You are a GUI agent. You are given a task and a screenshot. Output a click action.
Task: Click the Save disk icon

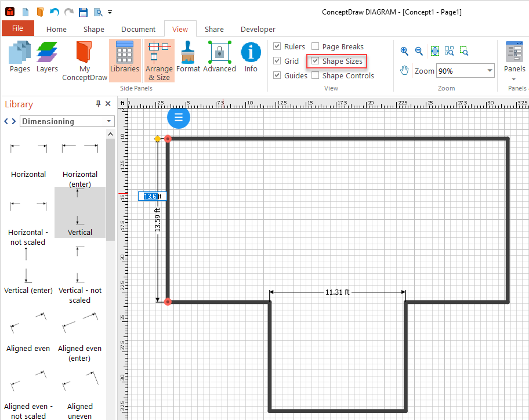coord(83,12)
